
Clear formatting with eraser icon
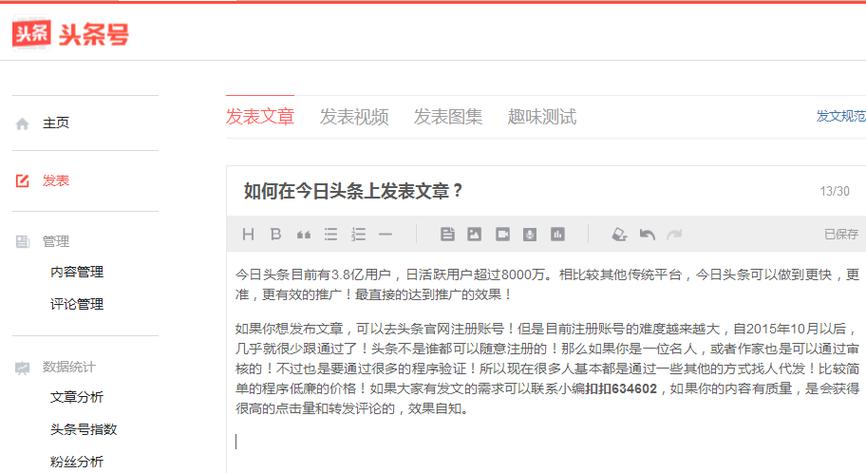point(619,234)
